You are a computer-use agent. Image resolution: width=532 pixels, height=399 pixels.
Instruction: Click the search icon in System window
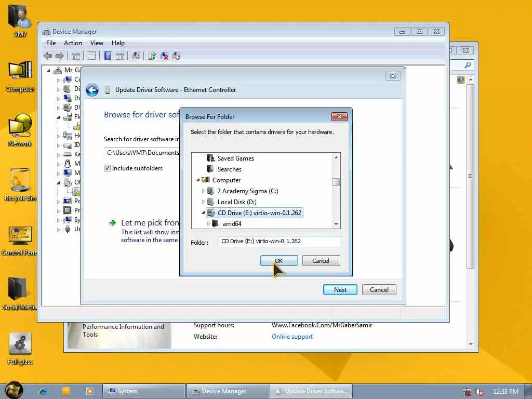[468, 65]
